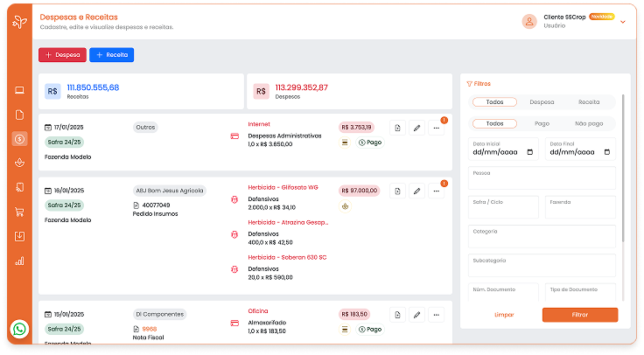The height and width of the screenshot is (355, 644).
Task: Expand the user account chevron menu
Action: [623, 22]
